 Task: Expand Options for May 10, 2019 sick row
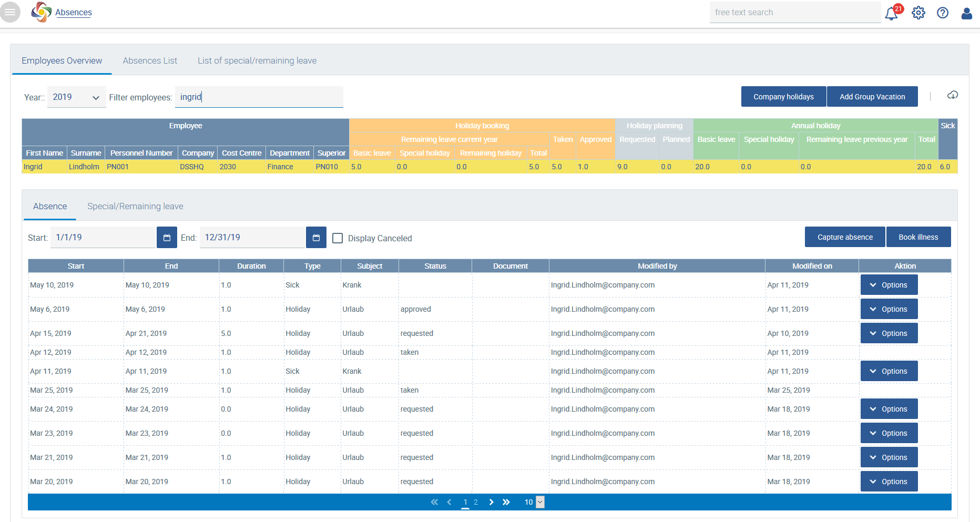click(x=889, y=285)
